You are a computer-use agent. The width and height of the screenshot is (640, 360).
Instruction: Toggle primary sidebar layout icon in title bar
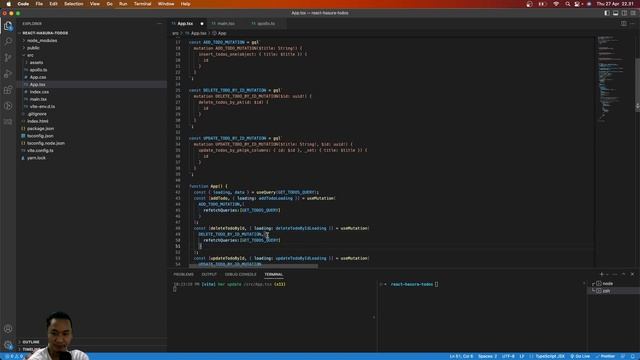tap(607, 13)
